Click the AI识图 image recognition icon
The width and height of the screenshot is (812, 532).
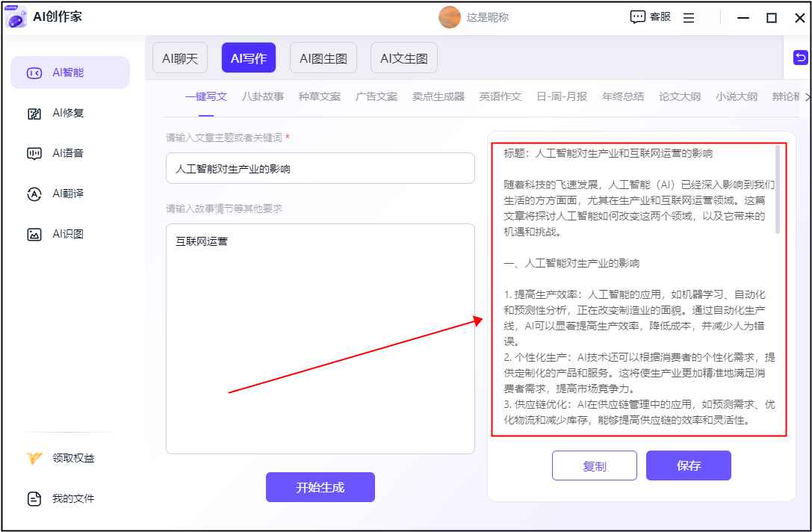[x=34, y=235]
